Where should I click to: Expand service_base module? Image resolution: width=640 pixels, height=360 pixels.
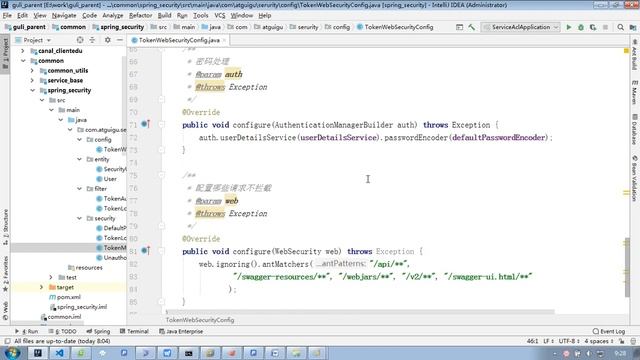(x=32, y=80)
